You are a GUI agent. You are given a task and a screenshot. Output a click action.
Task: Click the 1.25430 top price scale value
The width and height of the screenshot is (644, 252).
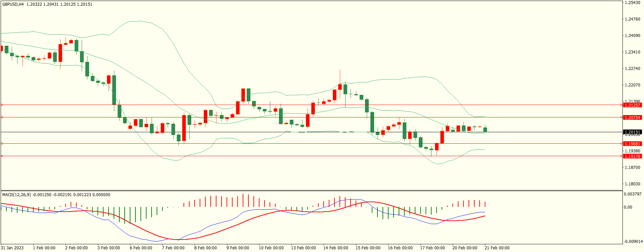click(x=632, y=3)
